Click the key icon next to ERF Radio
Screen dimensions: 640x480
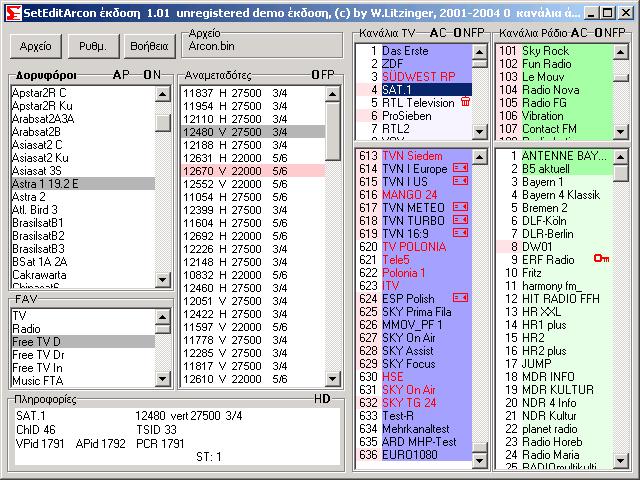click(x=601, y=258)
